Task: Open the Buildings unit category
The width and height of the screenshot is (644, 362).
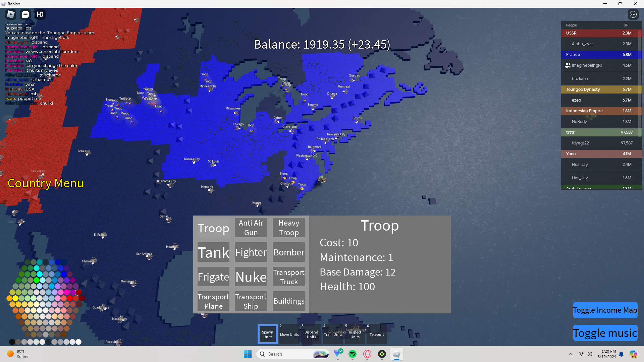Action: click(x=288, y=301)
